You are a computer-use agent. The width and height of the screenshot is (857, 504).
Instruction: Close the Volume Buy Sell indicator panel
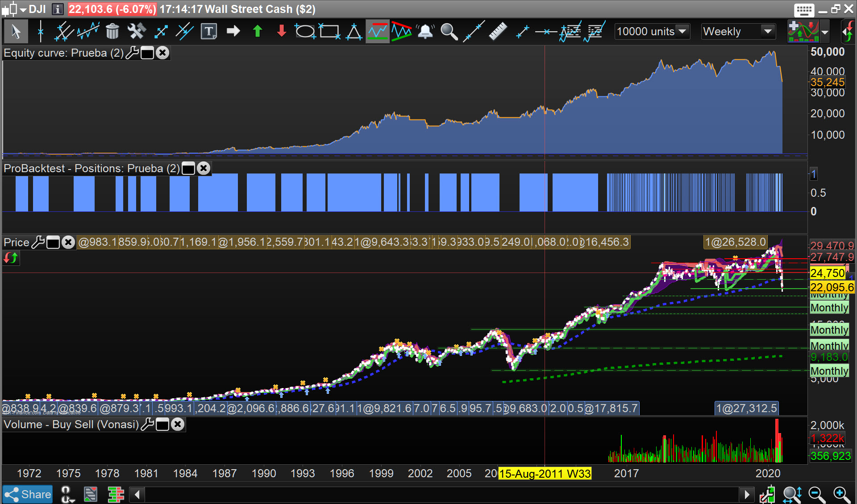pyautogui.click(x=178, y=424)
